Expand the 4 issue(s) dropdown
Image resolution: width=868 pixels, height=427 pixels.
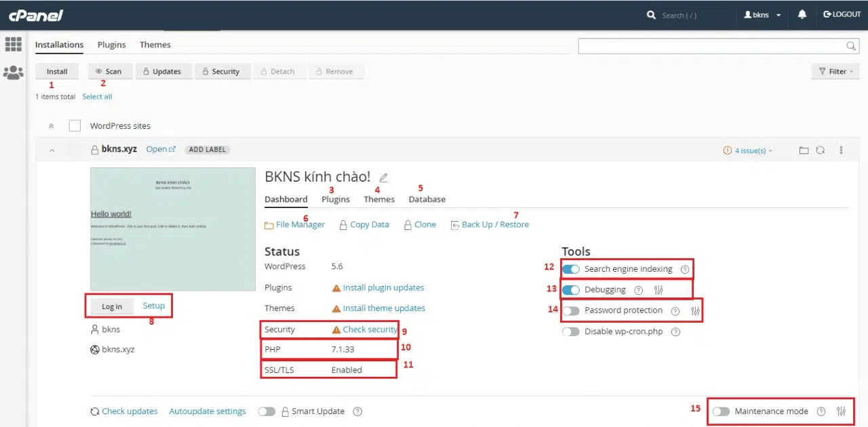click(x=748, y=150)
